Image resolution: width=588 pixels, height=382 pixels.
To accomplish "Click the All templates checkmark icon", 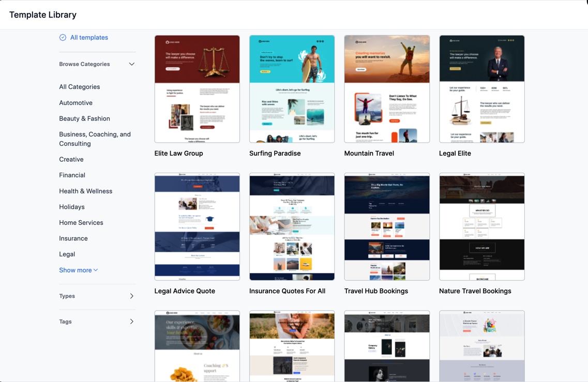I will coord(63,38).
